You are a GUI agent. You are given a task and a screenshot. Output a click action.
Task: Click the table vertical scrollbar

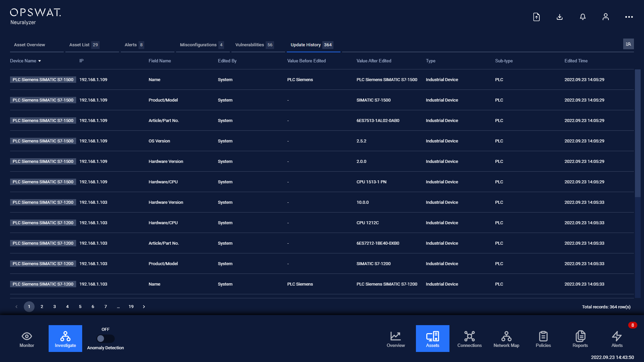coord(638,133)
